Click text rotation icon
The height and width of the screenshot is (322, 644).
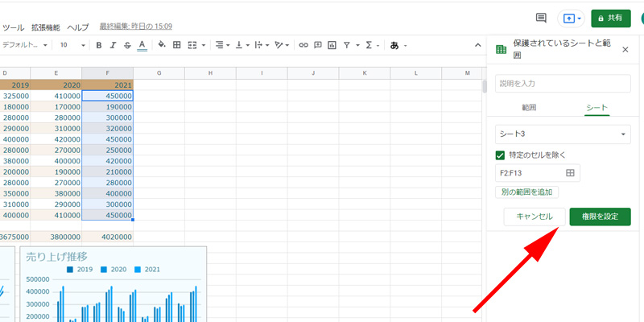point(279,45)
